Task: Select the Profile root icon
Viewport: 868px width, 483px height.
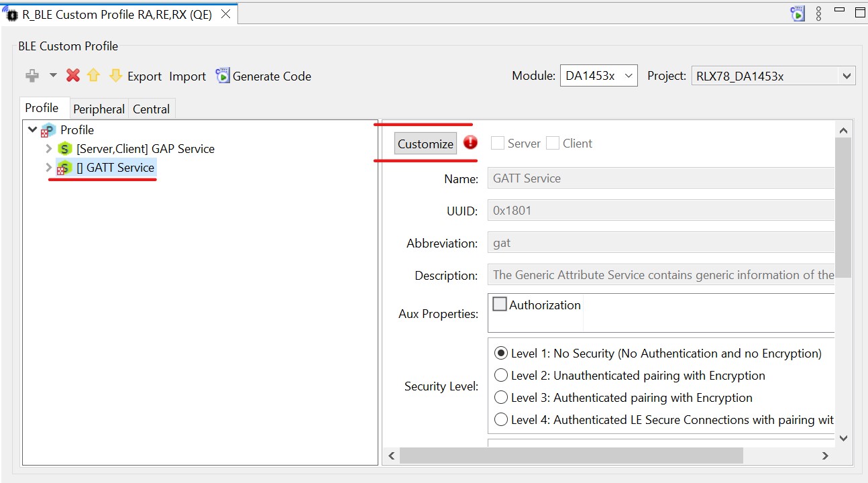Action: 48,130
